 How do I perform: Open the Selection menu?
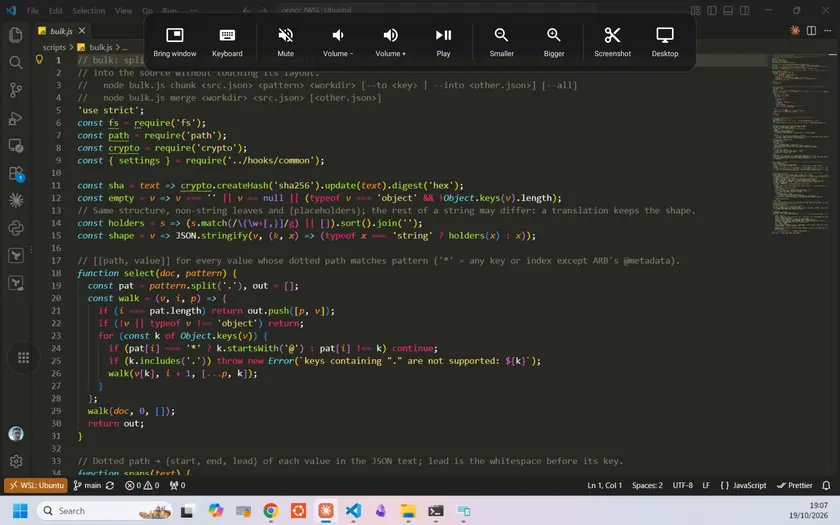pyautogui.click(x=89, y=11)
